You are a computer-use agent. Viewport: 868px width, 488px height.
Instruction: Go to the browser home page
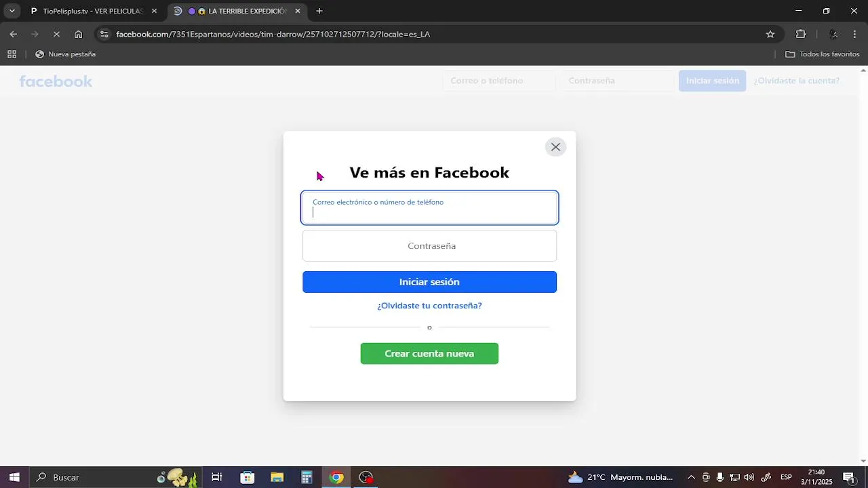pos(78,34)
